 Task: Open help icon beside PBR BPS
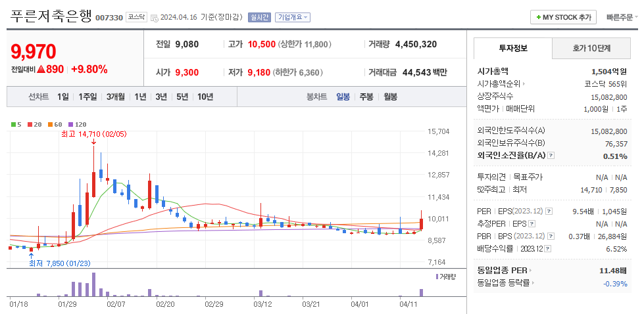550,236
